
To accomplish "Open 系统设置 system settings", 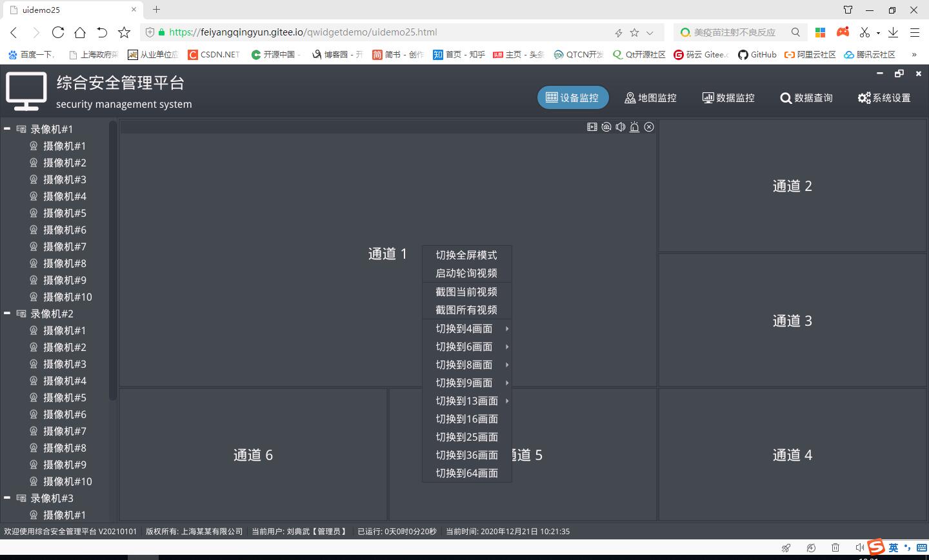I will click(884, 98).
